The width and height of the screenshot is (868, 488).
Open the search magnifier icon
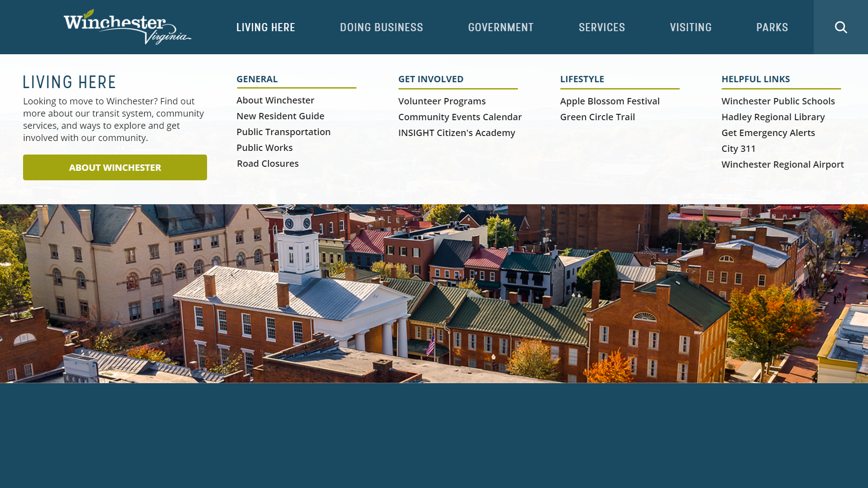[841, 27]
